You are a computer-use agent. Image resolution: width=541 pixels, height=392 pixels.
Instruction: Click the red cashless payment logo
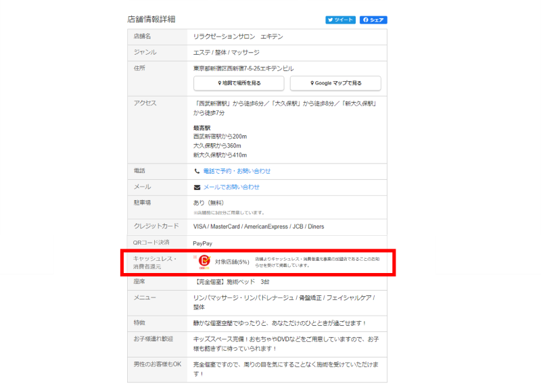[x=204, y=262]
